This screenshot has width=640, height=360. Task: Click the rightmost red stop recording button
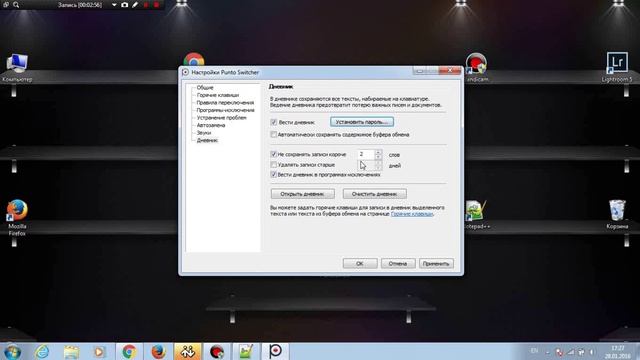[156, 5]
